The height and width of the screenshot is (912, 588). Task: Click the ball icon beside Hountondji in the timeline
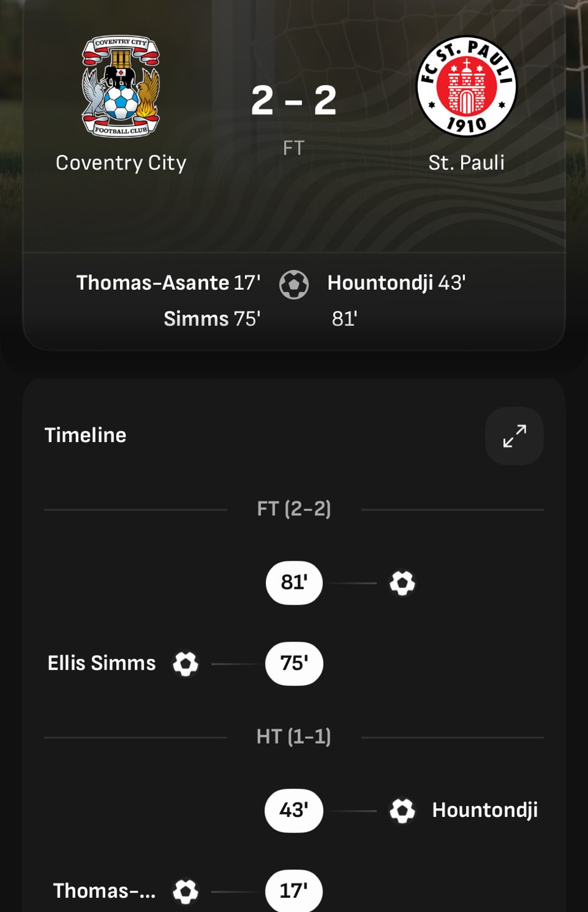(402, 811)
